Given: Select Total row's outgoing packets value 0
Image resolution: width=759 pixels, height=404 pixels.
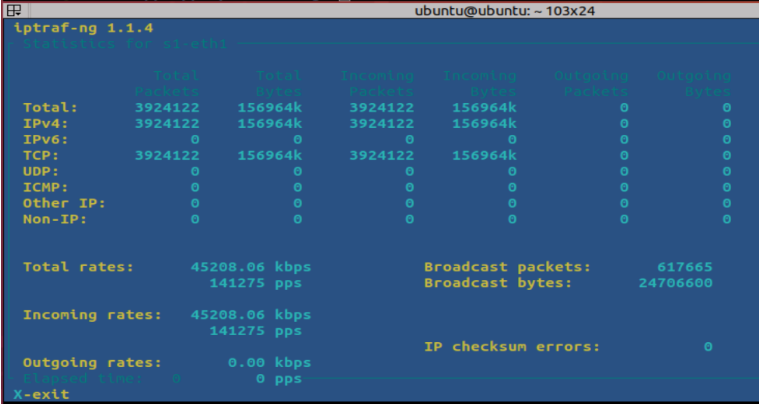Looking at the screenshot, I should click(624, 107).
